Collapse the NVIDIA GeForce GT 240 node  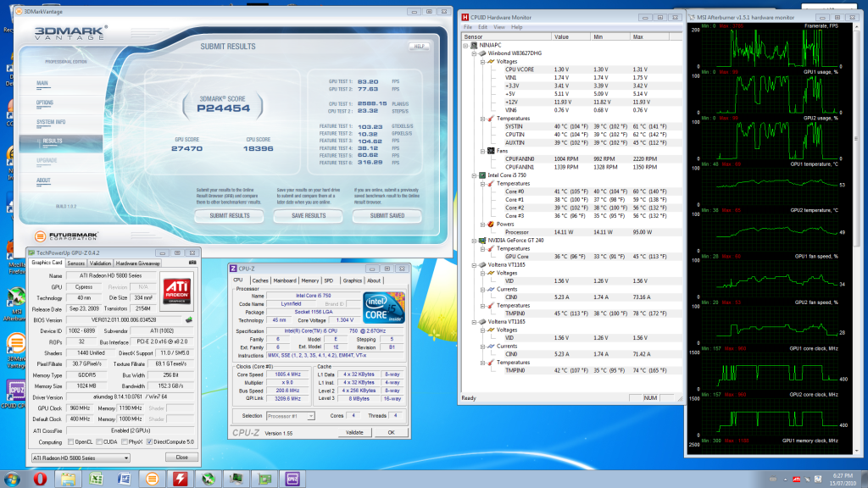(x=474, y=241)
